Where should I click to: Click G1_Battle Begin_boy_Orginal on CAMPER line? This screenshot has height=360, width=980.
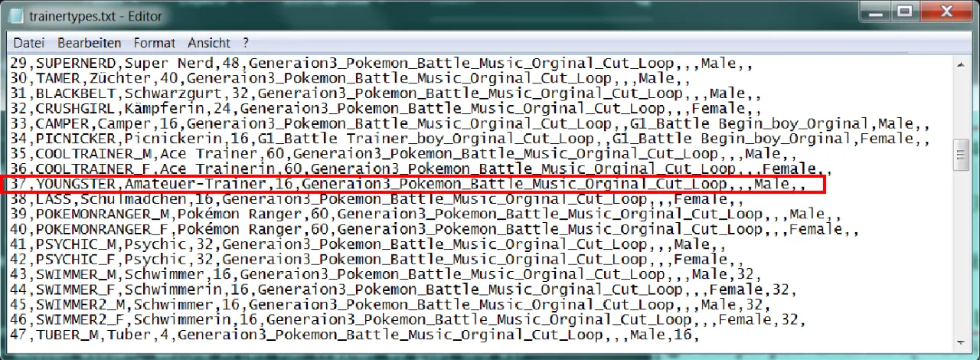pyautogui.click(x=752, y=123)
